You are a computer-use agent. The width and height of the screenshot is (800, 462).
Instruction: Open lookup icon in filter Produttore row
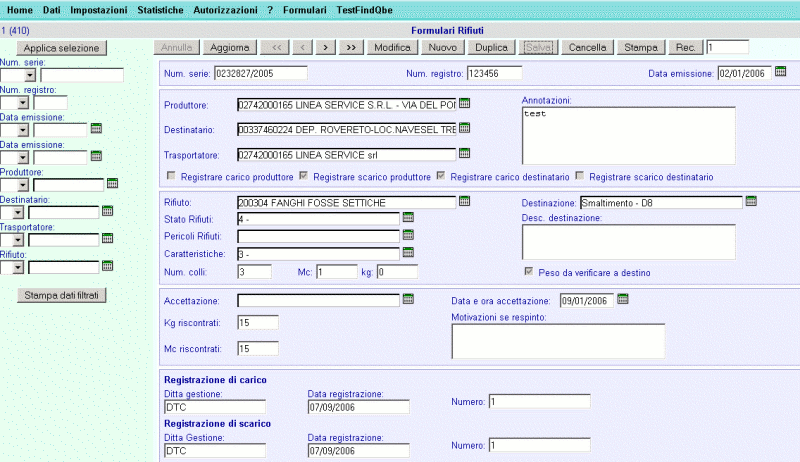coord(113,184)
